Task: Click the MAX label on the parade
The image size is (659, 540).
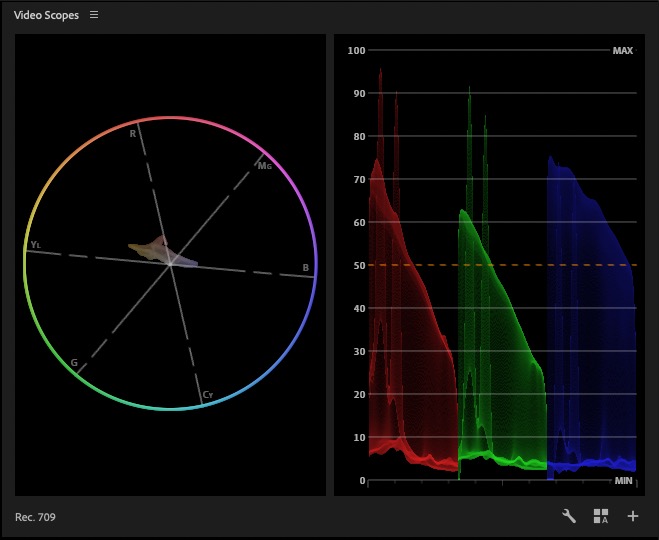Action: coord(622,51)
